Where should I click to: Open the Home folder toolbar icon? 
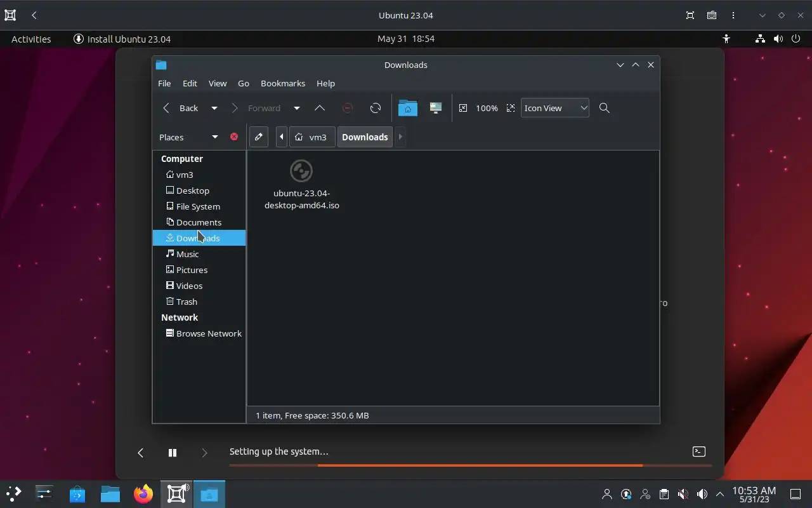pyautogui.click(x=408, y=108)
